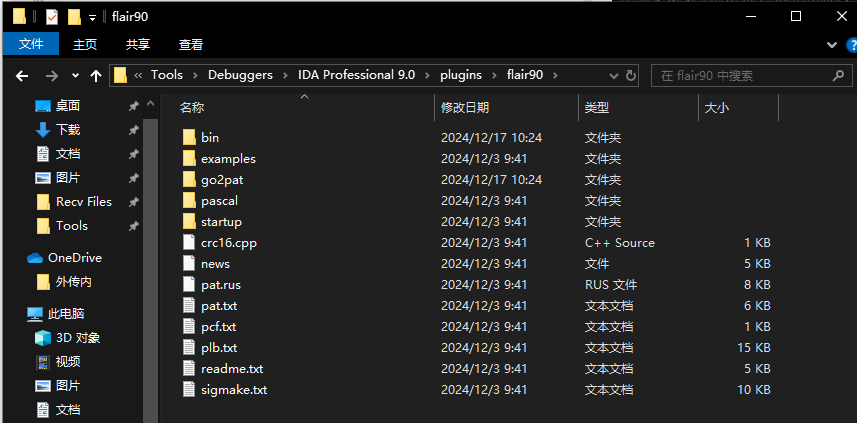Navigate up one level with Up arrow

[96, 75]
